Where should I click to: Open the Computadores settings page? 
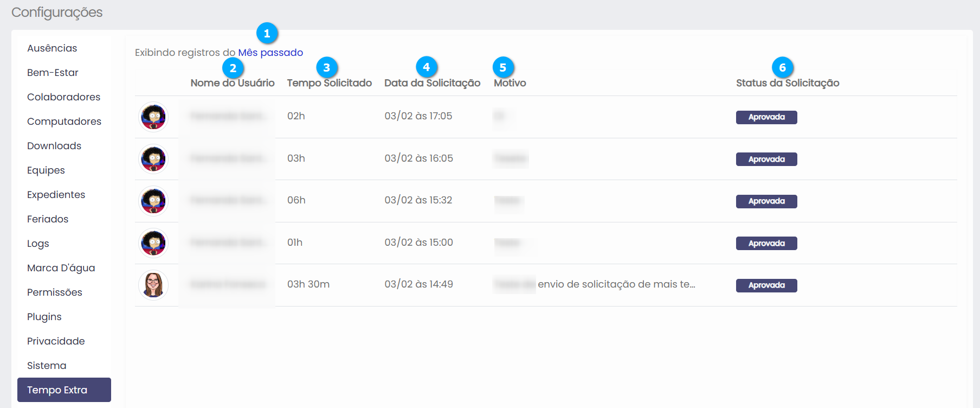pyautogui.click(x=64, y=122)
